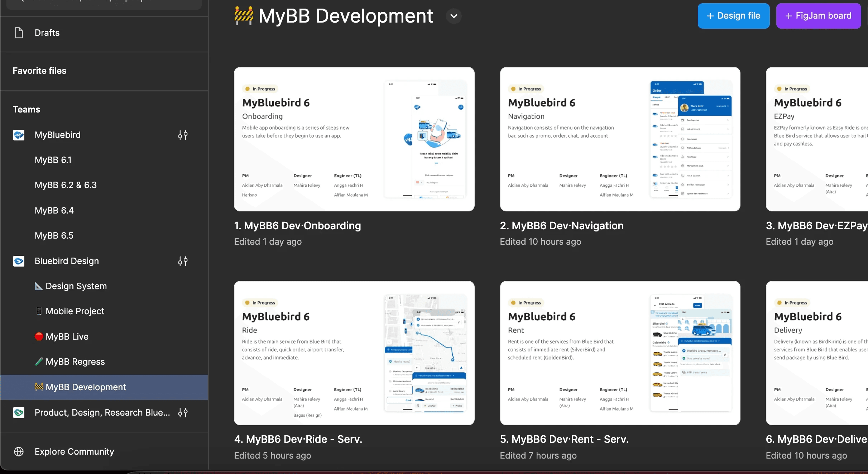Select MyBB Live in the sidebar

pyautogui.click(x=67, y=336)
